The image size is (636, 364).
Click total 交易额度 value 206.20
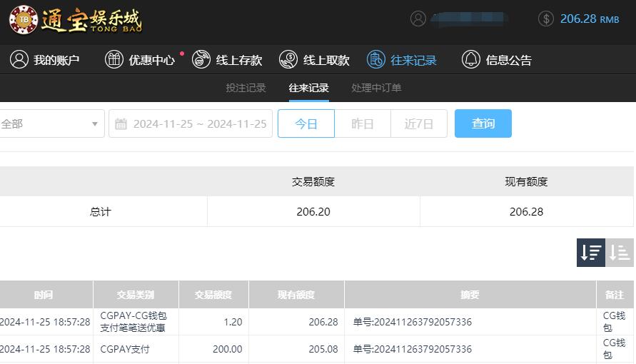(313, 211)
